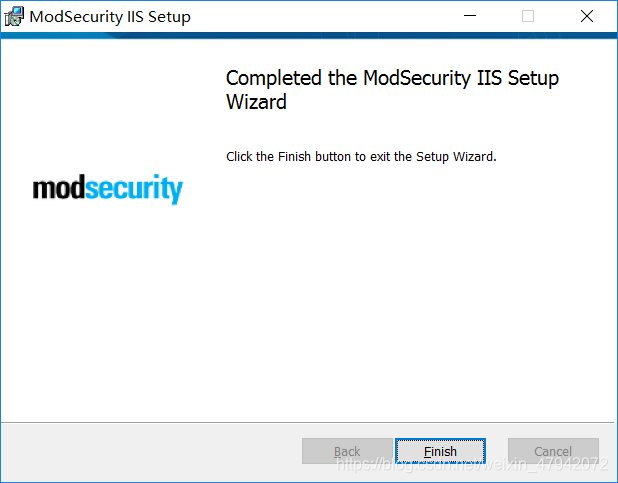The image size is (618, 483).
Task: Minimize the ModSecurity IIS Setup window
Action: (x=469, y=16)
